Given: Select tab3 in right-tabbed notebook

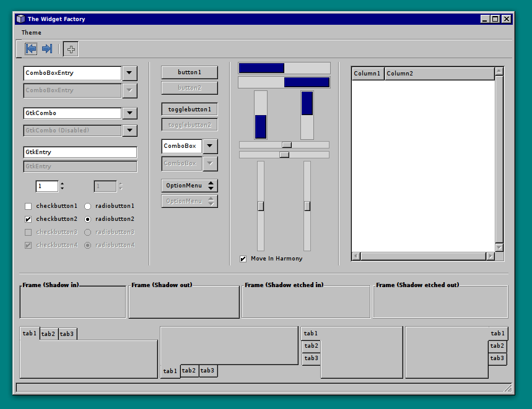Looking at the screenshot, I should pyautogui.click(x=497, y=358).
